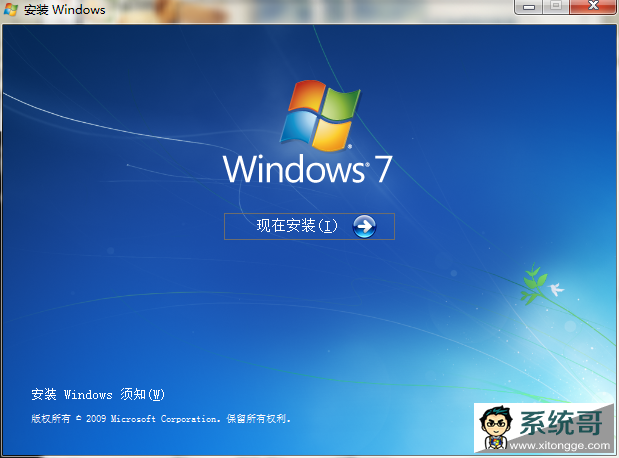Screen dimensions: 619x458
Task: Click the Windows flag icon in title bar
Action: (11, 9)
